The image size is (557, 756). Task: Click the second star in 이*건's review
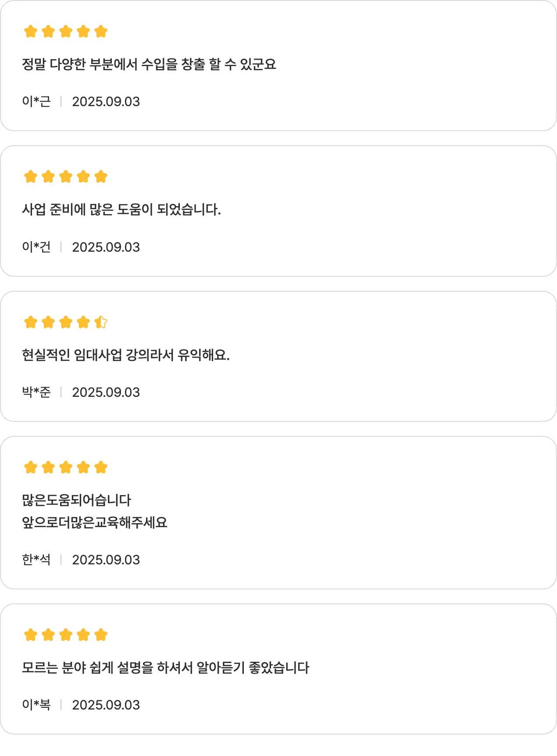coord(48,177)
